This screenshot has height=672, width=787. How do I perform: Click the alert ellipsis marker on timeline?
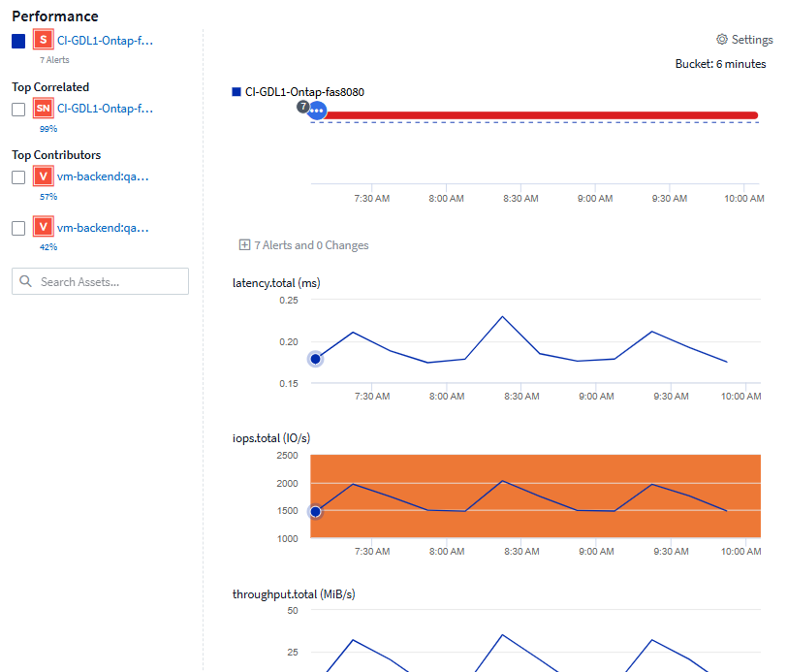(317, 112)
